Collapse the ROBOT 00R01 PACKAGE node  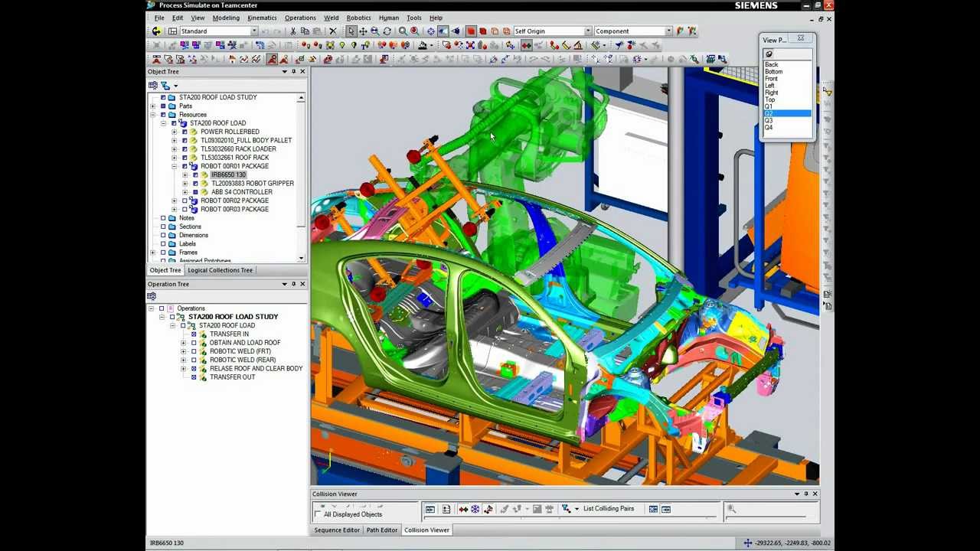(174, 166)
